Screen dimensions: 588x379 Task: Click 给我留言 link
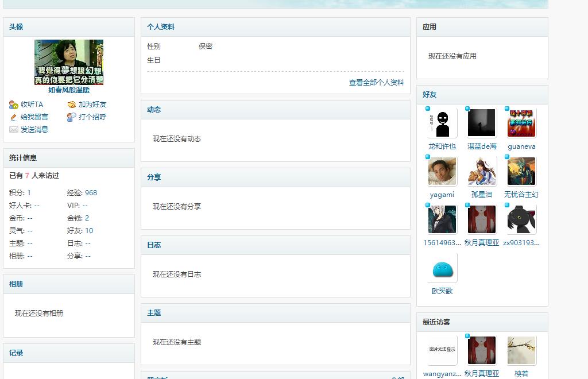[x=34, y=117]
